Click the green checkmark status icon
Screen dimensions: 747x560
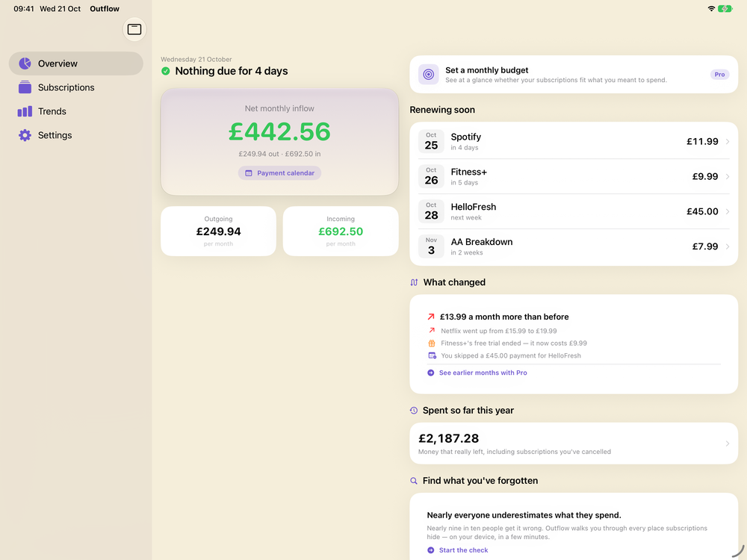[165, 71]
